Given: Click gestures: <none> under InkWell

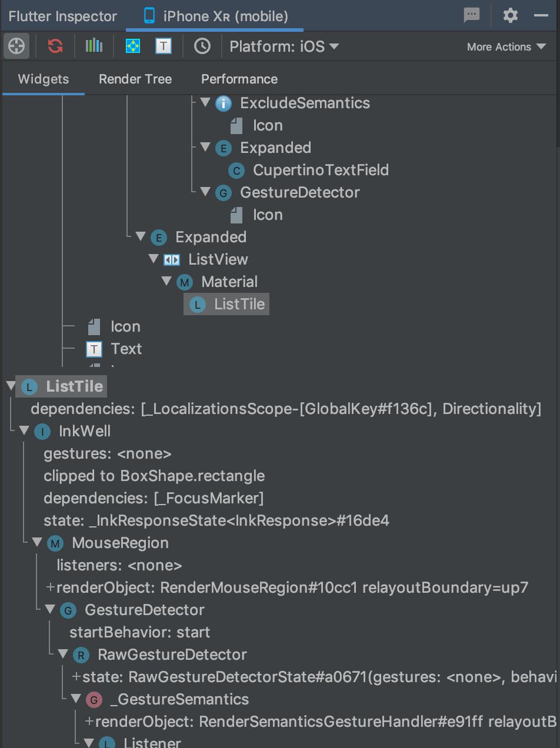Looking at the screenshot, I should [x=108, y=453].
